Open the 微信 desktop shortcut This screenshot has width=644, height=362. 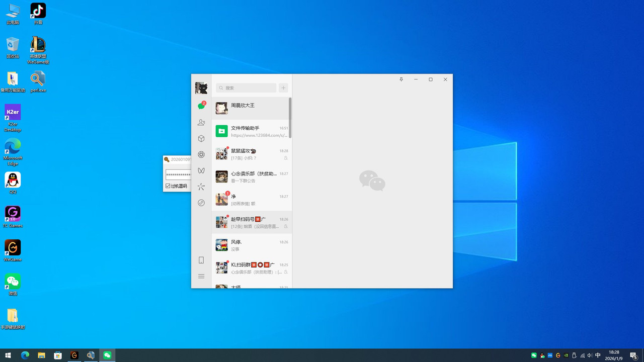pos(13,285)
